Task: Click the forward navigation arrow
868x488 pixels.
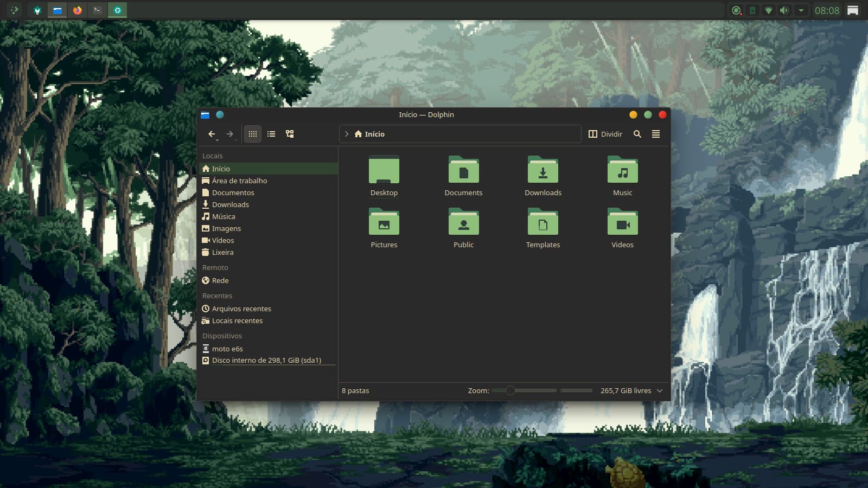Action: point(230,134)
